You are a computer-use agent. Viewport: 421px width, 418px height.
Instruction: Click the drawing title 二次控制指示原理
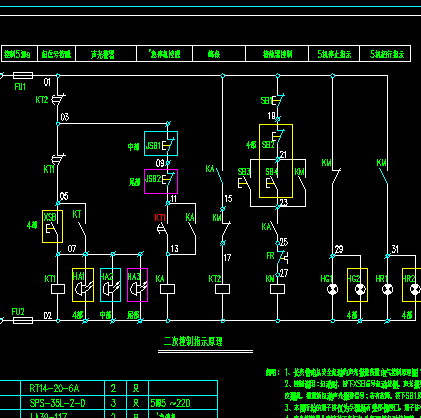[193, 341]
